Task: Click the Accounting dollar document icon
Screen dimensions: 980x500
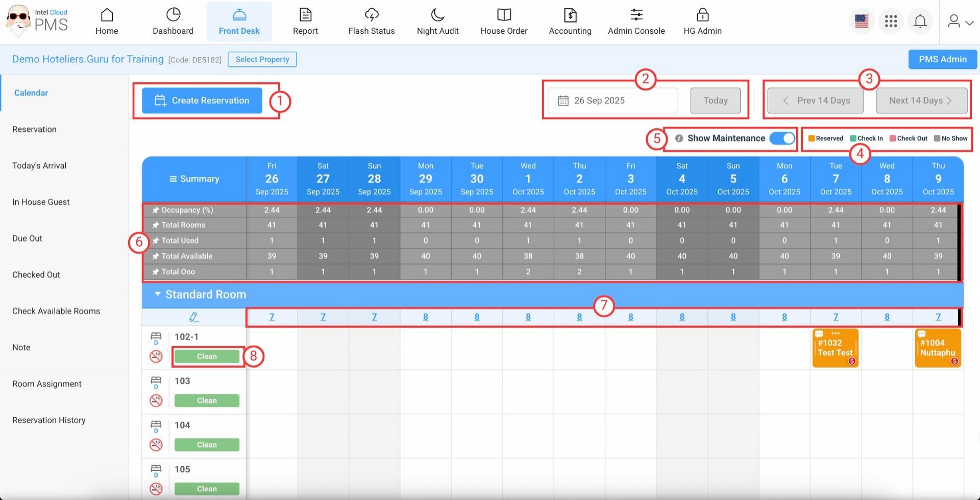Action: pyautogui.click(x=570, y=15)
